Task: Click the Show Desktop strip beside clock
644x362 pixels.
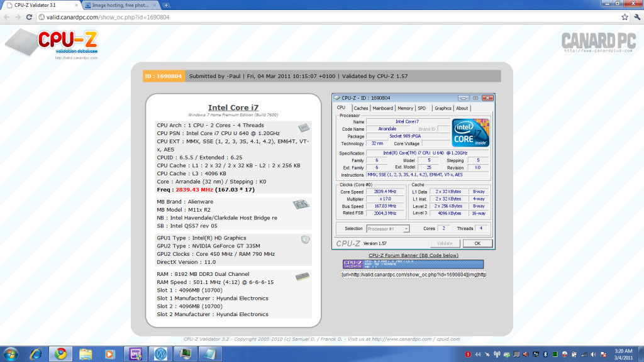Action: point(641,354)
